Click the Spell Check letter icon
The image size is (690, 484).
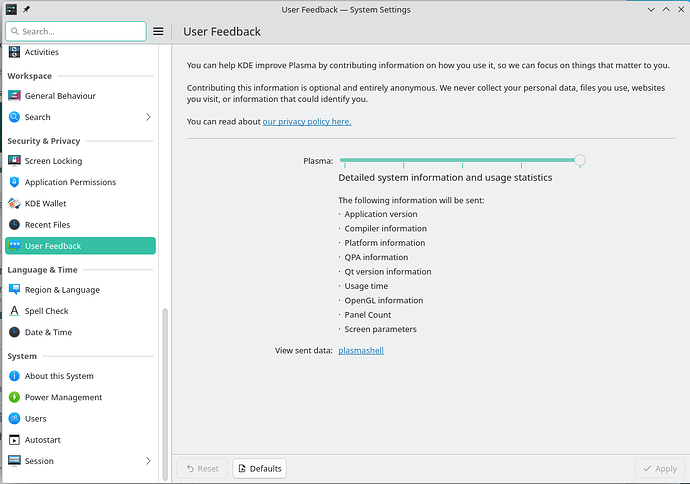click(x=14, y=311)
